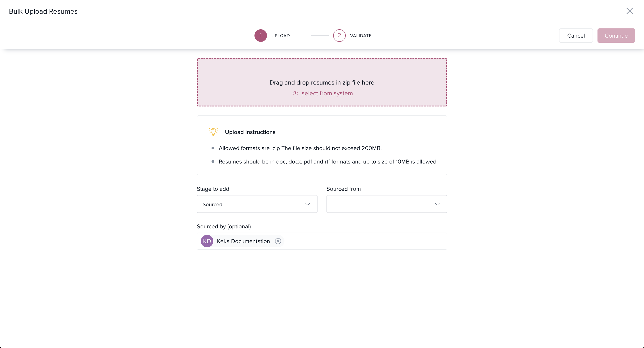Click step 1 Upload circle
Viewport: 644px width, 348px height.
point(261,36)
